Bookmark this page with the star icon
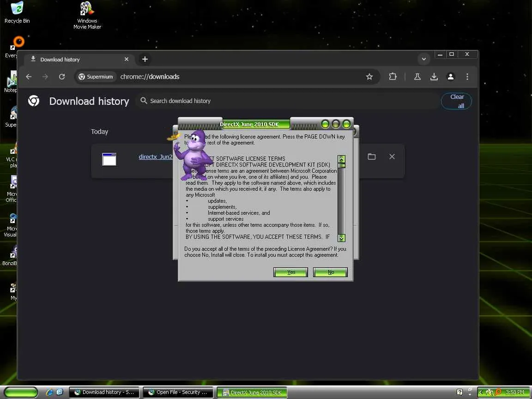This screenshot has width=532, height=399. pyautogui.click(x=369, y=77)
